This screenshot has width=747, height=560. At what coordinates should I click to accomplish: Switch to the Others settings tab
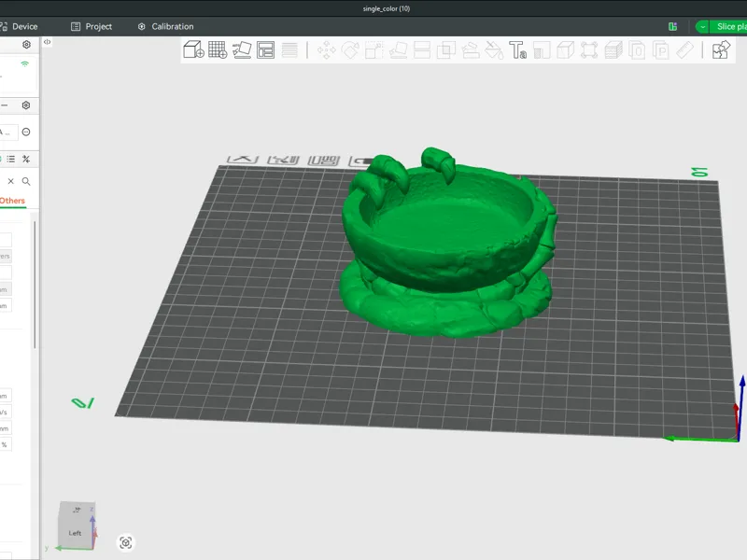coord(12,201)
